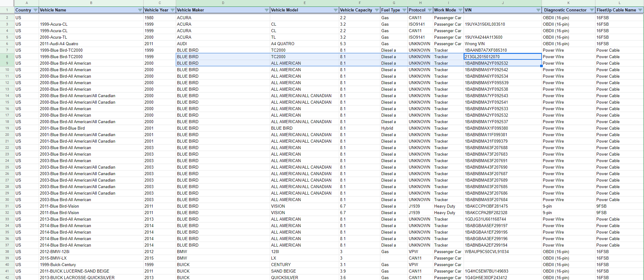
Task: Open the filter icon on Fuel Type column
Action: pyautogui.click(x=404, y=10)
